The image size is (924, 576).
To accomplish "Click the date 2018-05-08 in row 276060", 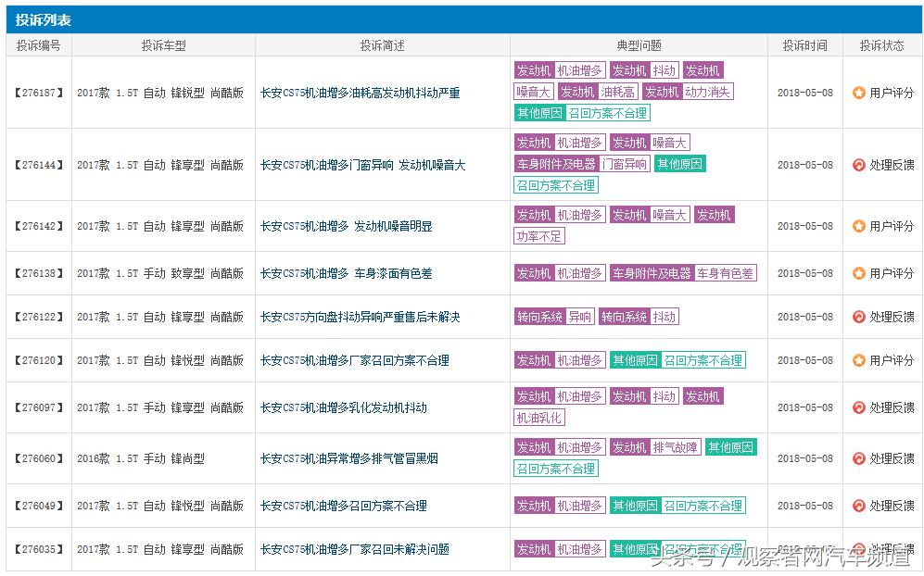I will (805, 458).
